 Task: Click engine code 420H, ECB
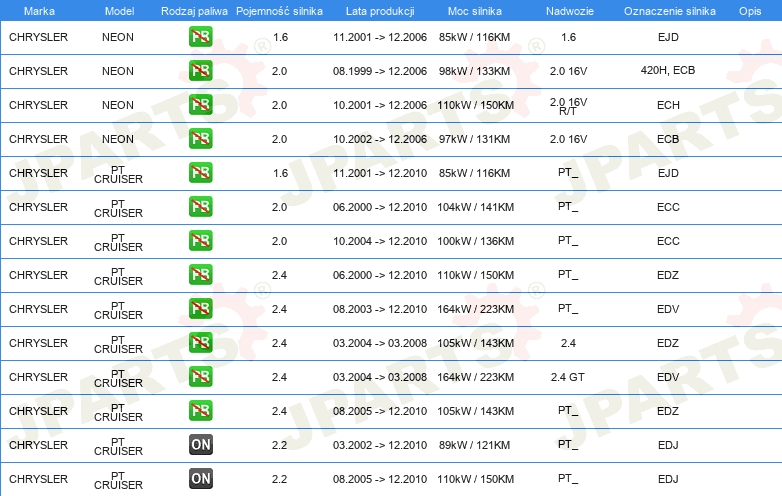pos(667,71)
